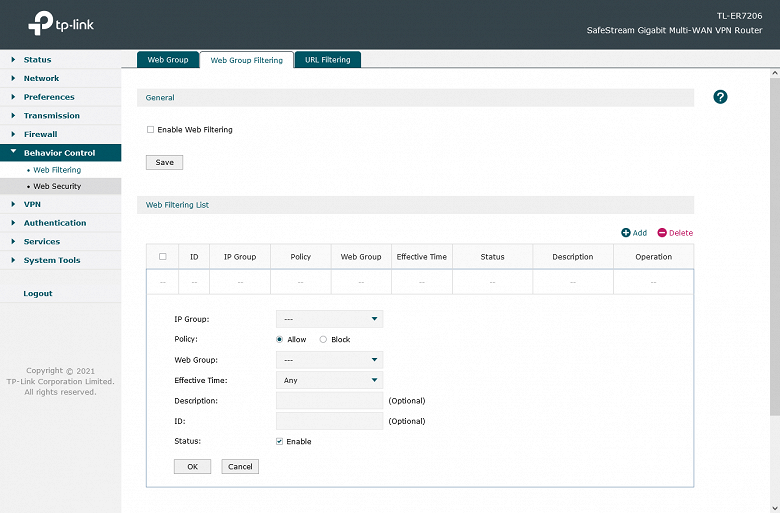
Task: Click the Add plus icon
Action: [625, 233]
